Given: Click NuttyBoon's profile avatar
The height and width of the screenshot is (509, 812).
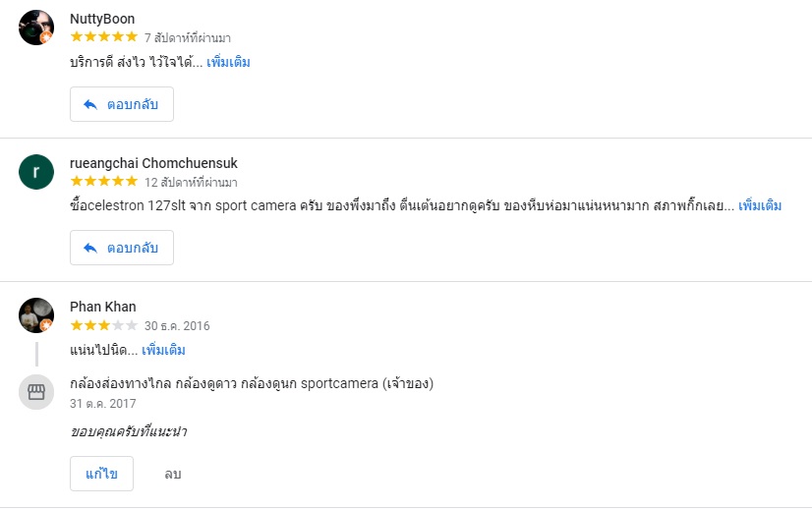Looking at the screenshot, I should [x=35, y=27].
